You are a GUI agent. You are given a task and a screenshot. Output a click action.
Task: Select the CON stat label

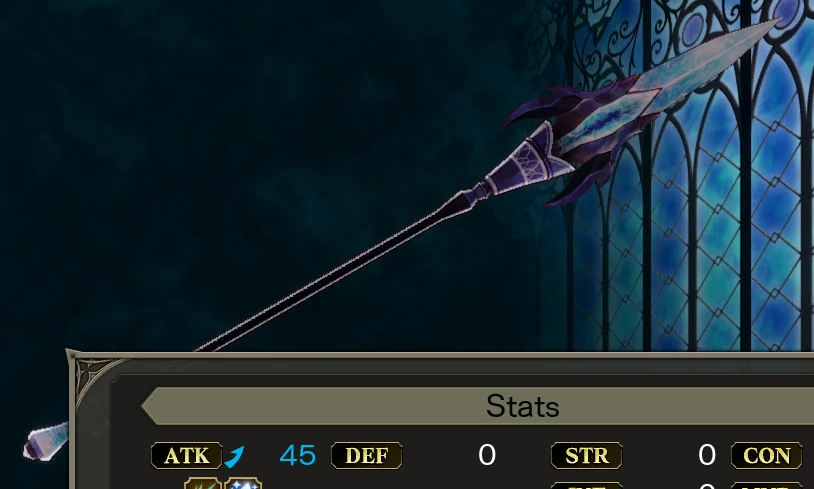(x=767, y=456)
